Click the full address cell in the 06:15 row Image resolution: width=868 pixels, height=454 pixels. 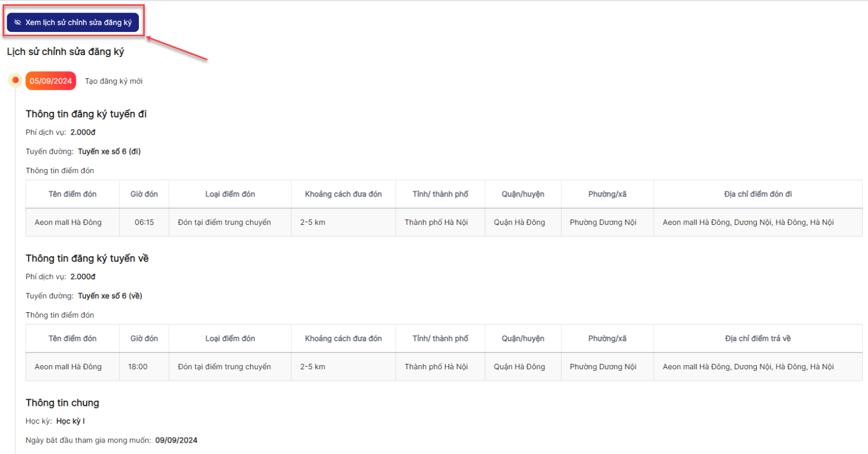(x=758, y=222)
